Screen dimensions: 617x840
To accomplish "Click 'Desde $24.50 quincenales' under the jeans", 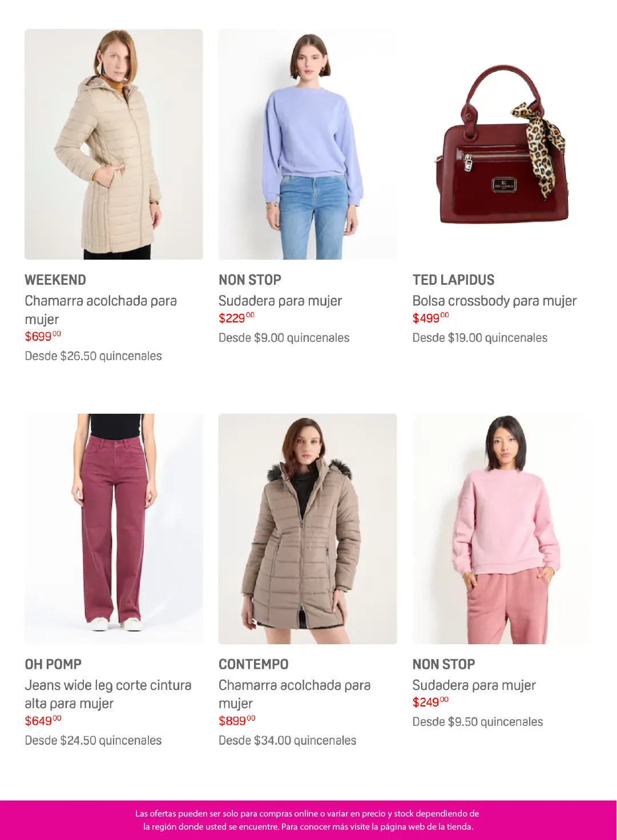I will pyautogui.click(x=93, y=740).
